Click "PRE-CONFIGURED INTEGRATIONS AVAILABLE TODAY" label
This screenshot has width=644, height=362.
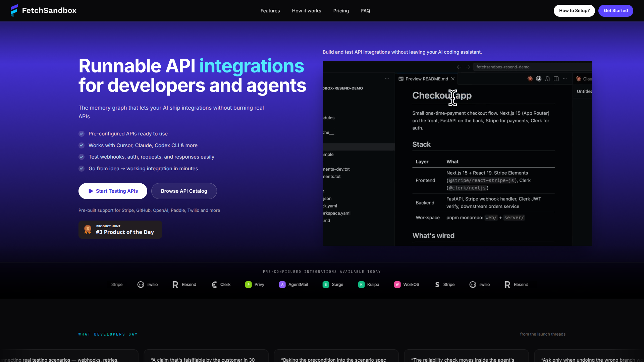(x=322, y=272)
